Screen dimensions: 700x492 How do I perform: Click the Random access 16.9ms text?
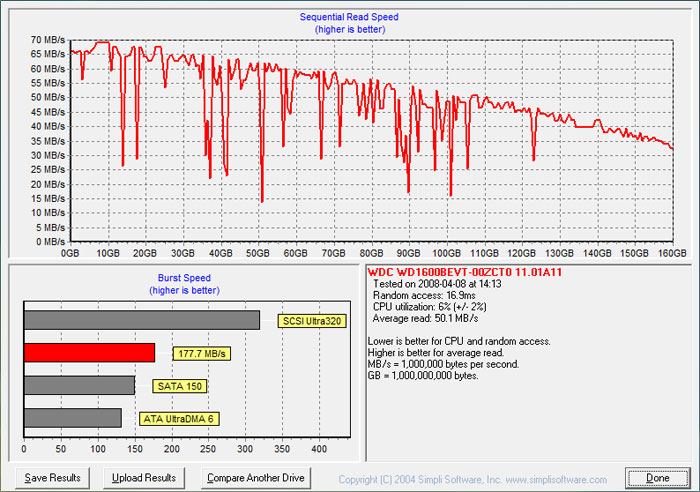pyautogui.click(x=424, y=295)
